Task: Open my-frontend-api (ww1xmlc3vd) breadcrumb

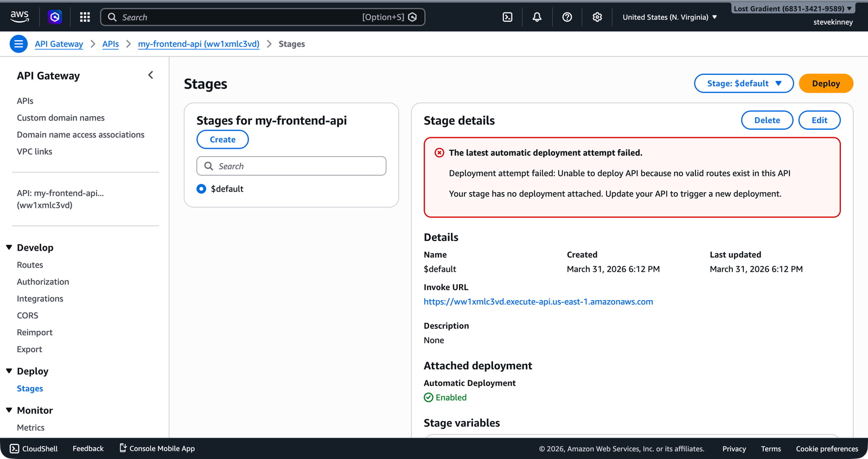Action: pos(199,44)
